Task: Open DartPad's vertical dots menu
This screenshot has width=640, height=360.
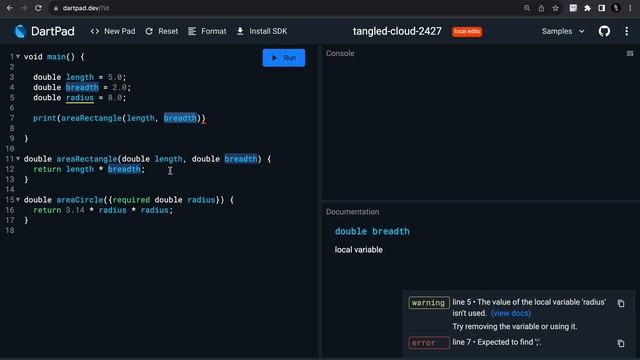Action: point(627,31)
